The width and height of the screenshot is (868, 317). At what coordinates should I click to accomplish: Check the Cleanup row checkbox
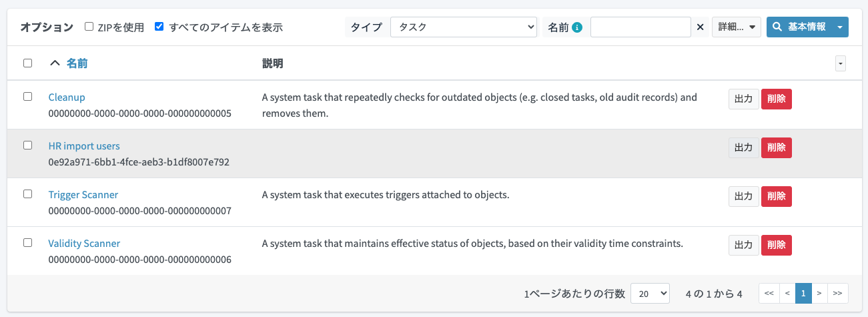click(x=27, y=96)
